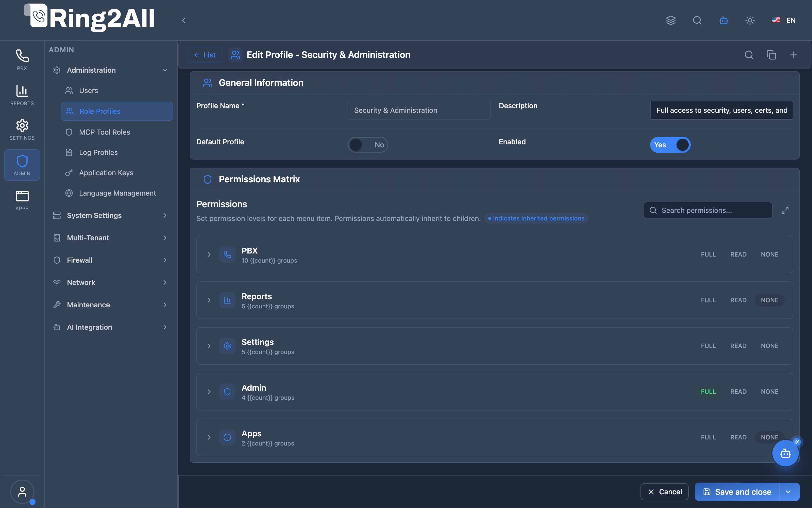Expand the Reports permissions group
This screenshot has height=508, width=812.
point(209,300)
